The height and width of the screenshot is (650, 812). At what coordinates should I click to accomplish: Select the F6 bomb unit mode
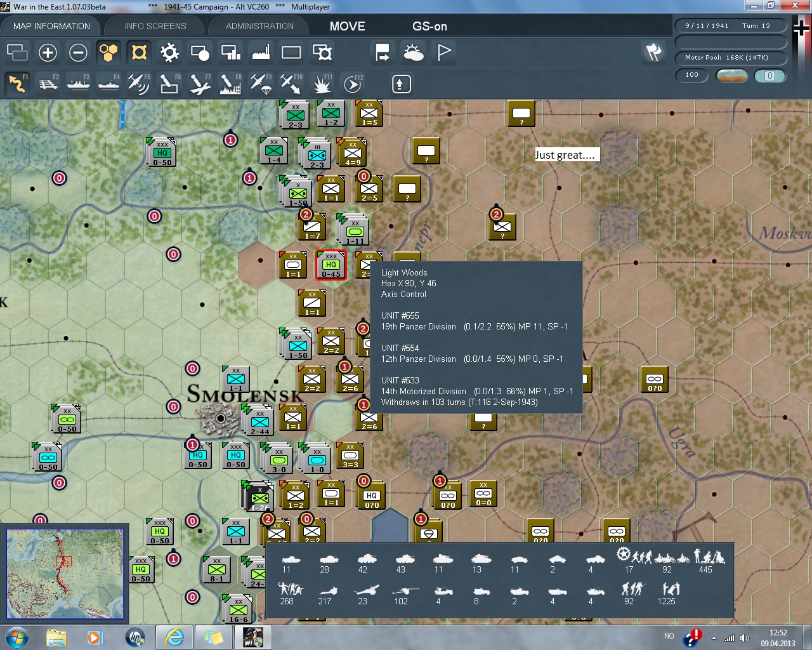point(169,84)
